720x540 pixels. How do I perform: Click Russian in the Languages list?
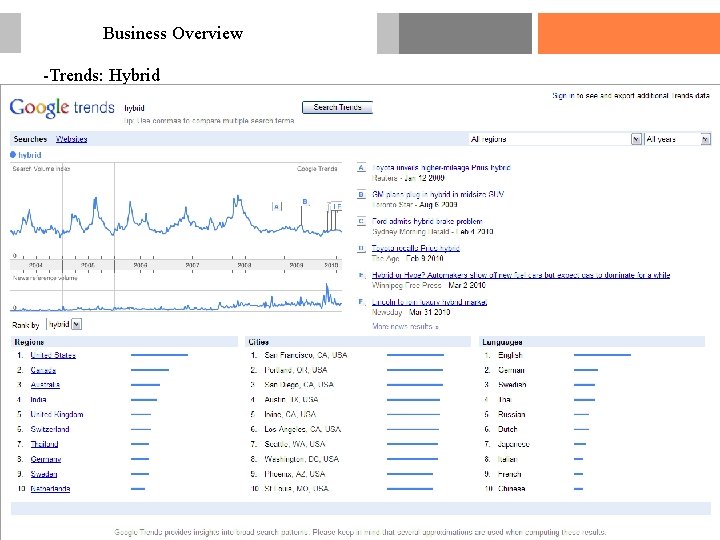512,414
